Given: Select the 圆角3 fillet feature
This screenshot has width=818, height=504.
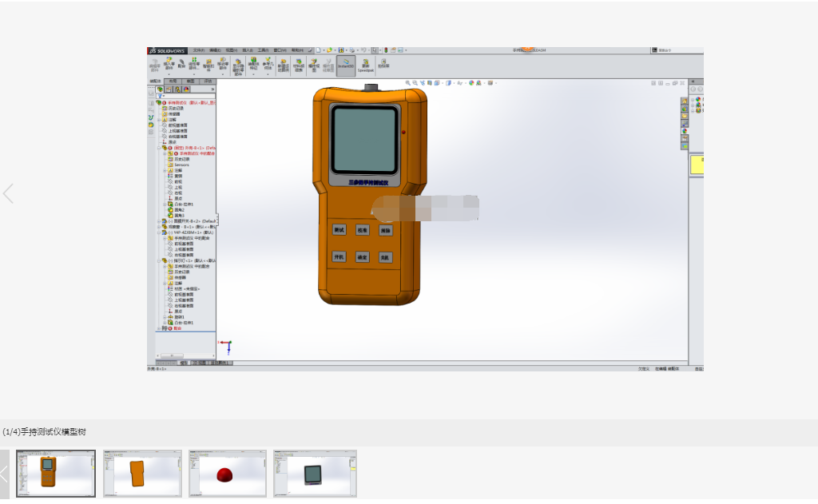Looking at the screenshot, I should pyautogui.click(x=179, y=216).
